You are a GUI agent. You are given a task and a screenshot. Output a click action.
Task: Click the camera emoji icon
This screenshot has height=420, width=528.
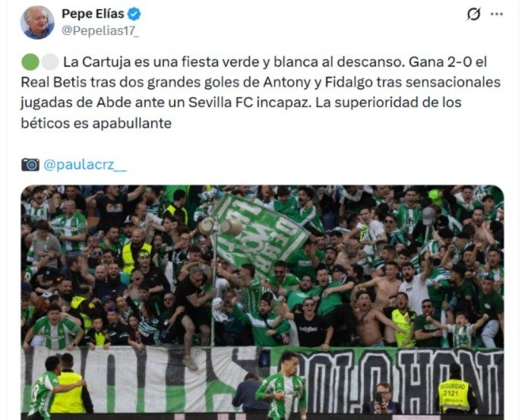30,165
